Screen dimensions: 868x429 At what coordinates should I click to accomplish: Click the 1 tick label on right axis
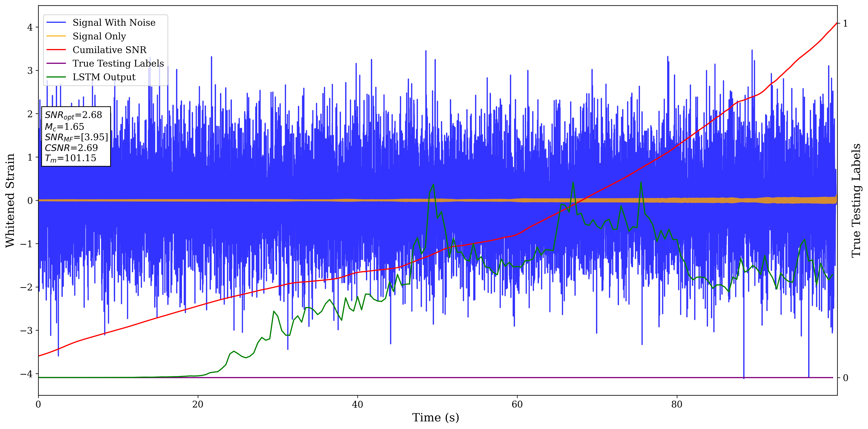845,24
